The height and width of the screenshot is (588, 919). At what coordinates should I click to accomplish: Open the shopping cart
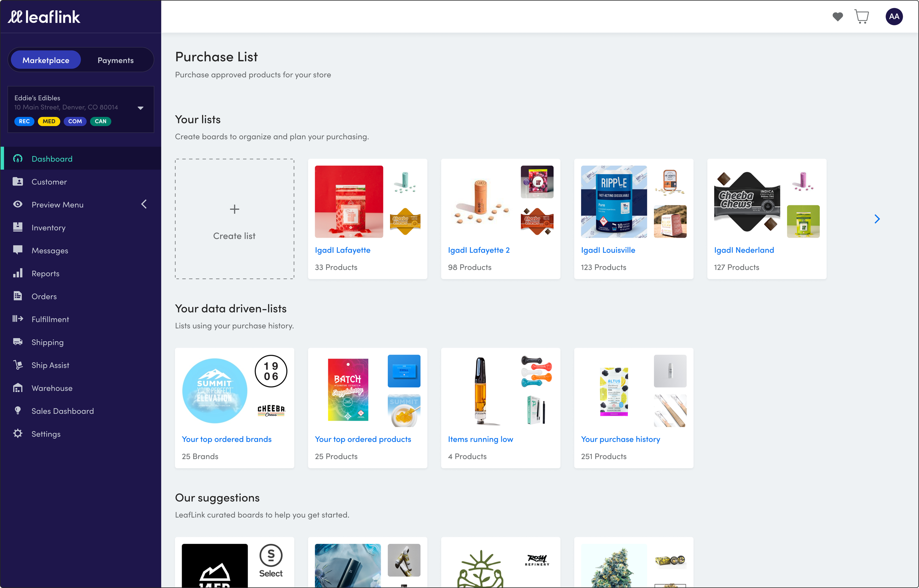tap(861, 17)
